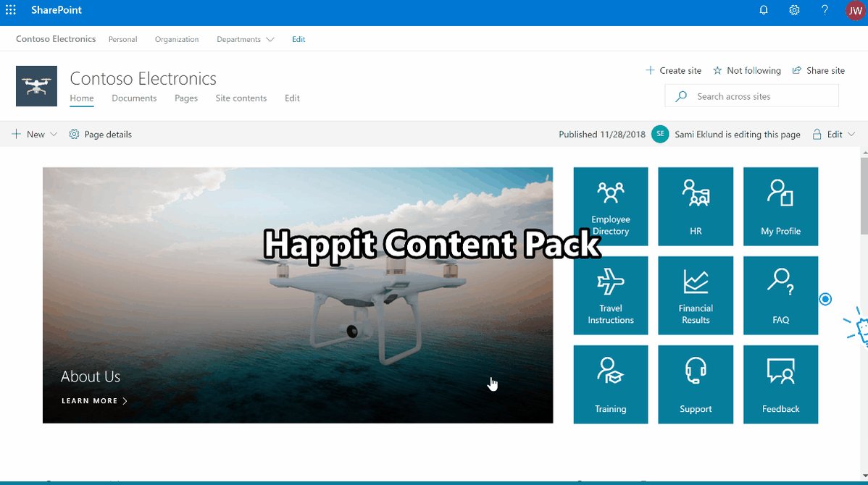
Task: Click the About Us hero title
Action: coord(91,376)
